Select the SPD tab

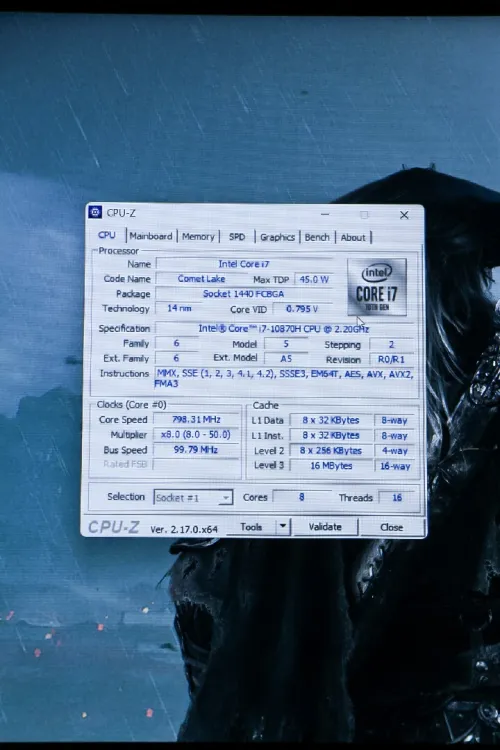(237, 237)
